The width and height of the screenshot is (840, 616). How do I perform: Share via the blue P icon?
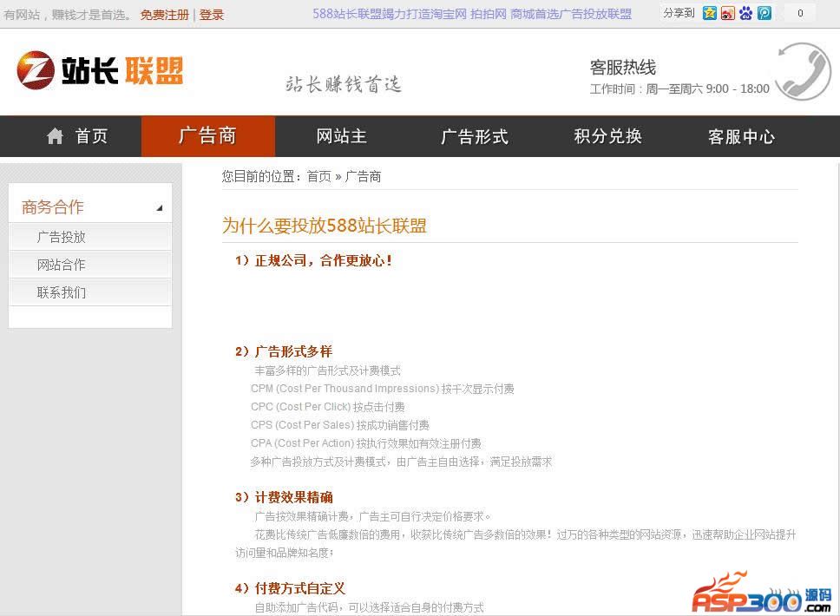point(765,13)
